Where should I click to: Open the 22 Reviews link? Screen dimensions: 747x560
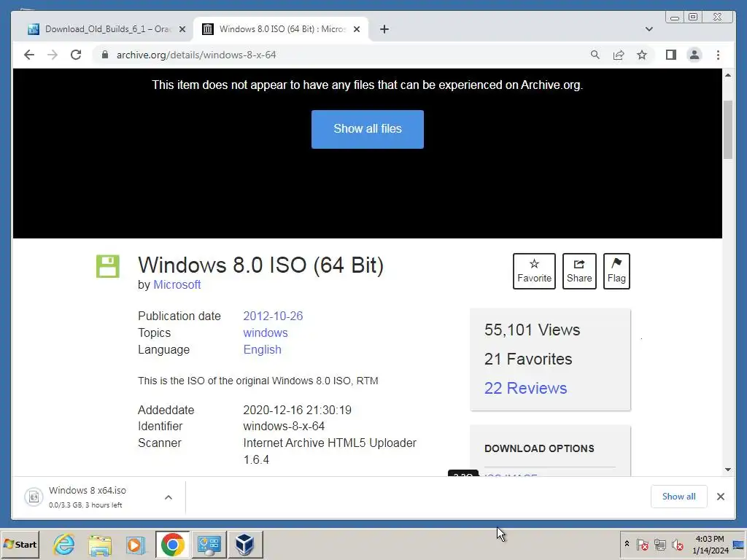click(x=525, y=388)
